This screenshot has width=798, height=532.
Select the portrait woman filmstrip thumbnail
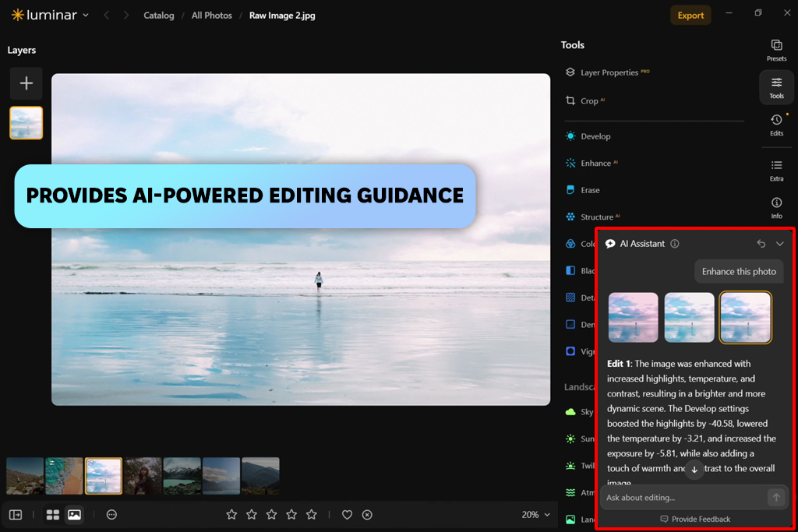coord(143,476)
